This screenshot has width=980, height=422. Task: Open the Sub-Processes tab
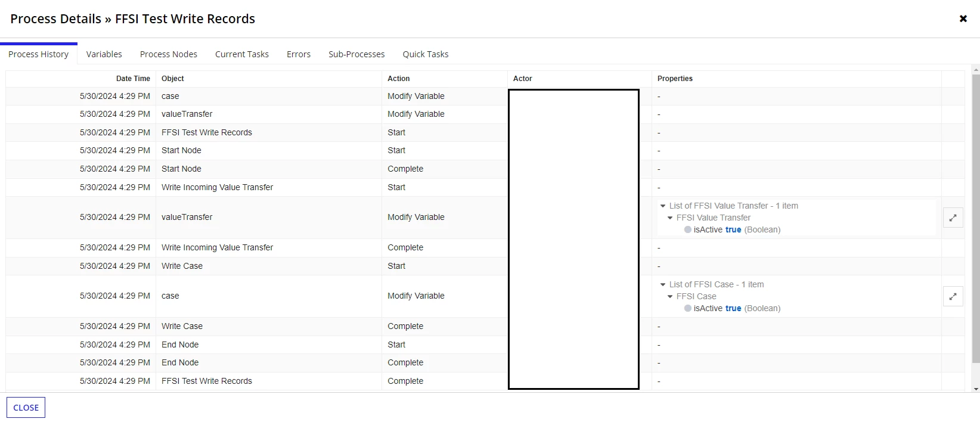point(356,54)
